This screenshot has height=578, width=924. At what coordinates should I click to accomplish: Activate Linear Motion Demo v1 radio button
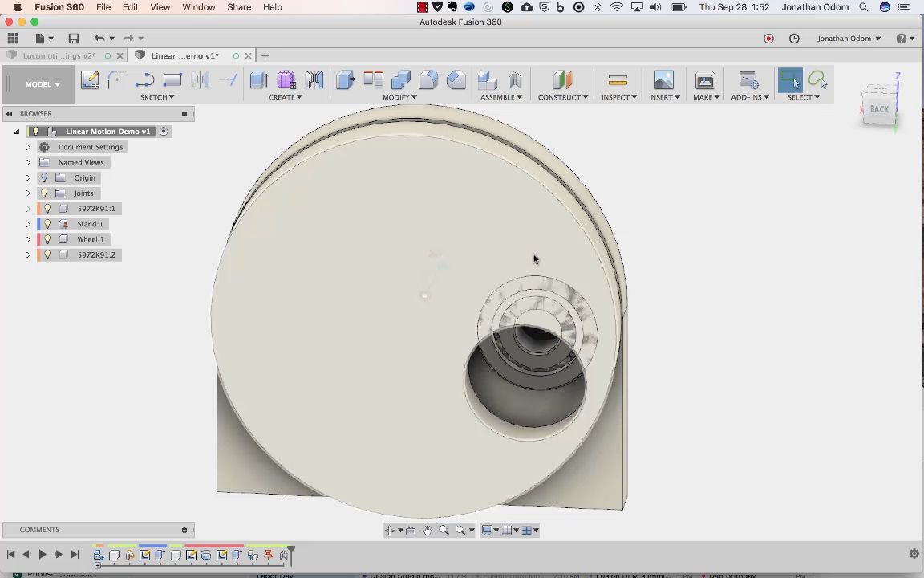pos(164,132)
